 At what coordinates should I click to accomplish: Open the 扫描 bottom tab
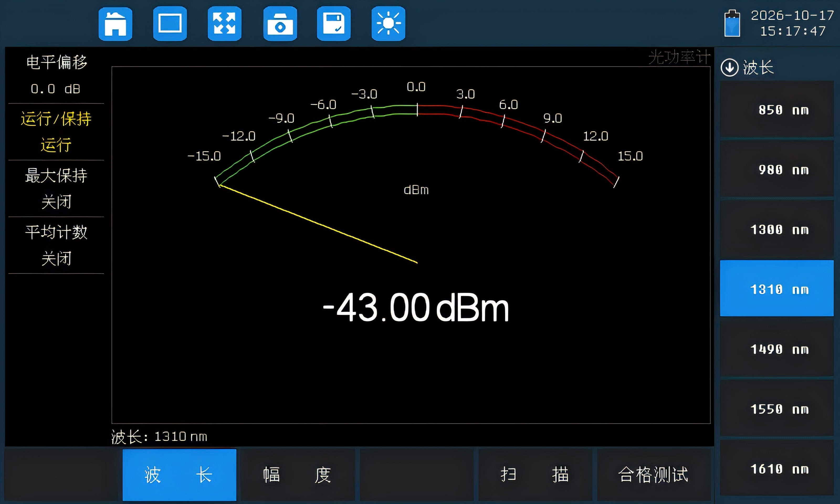pos(535,475)
